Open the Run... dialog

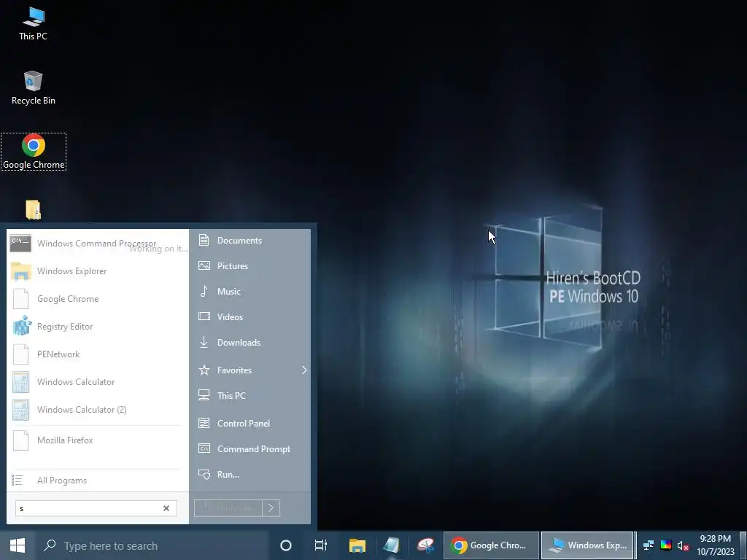tap(250, 475)
